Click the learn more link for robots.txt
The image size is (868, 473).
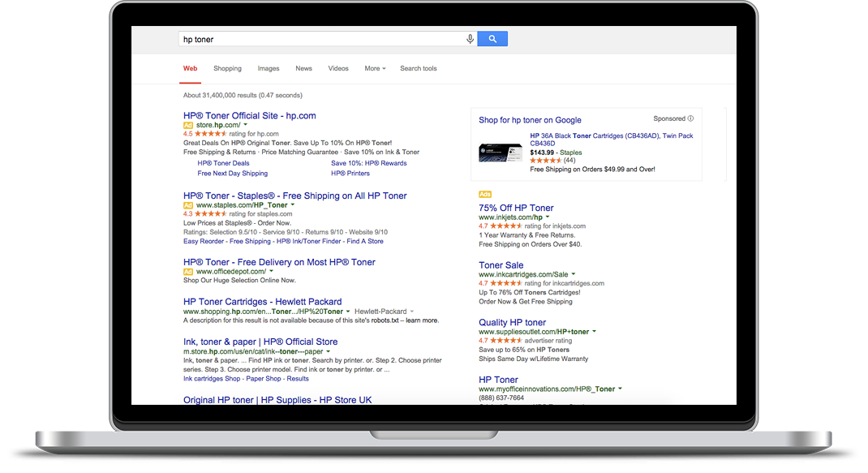[x=421, y=320]
